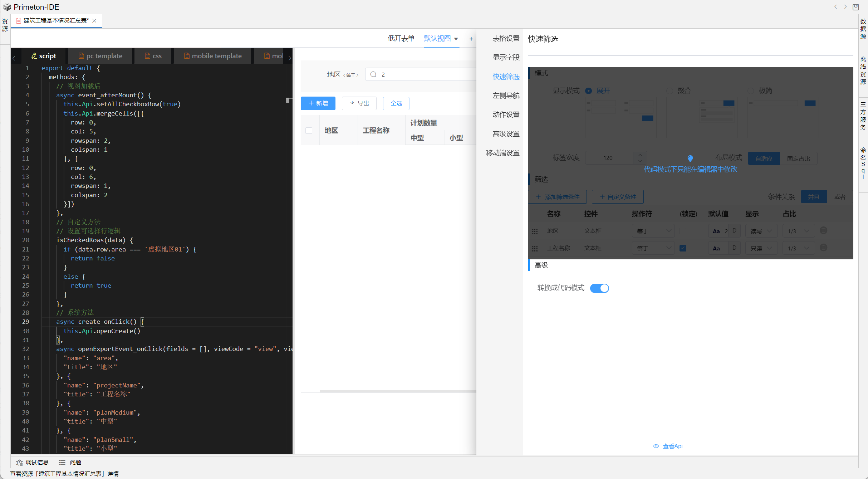Open the 显示字段 settings menu
Viewport: 868px width, 479px height.
click(x=506, y=58)
